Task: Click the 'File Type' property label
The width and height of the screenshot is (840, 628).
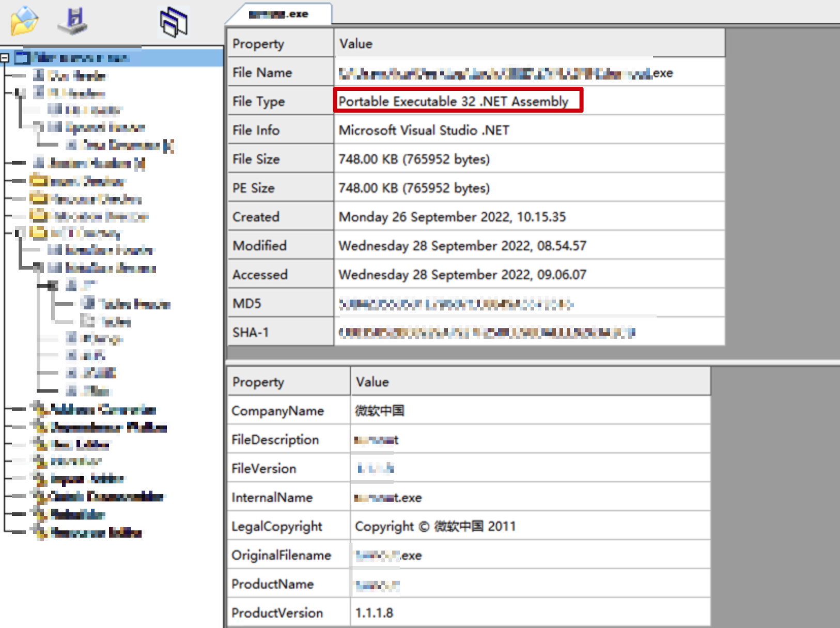Action: [259, 101]
